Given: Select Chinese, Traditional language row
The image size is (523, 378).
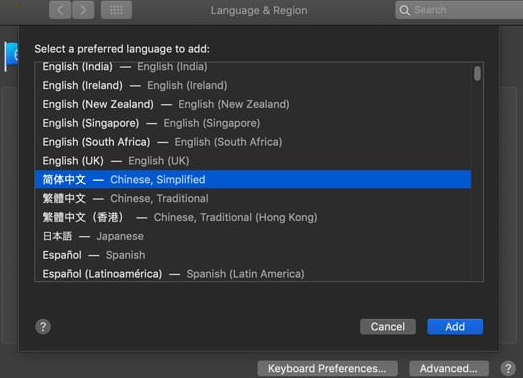Looking at the screenshot, I should [x=253, y=199].
